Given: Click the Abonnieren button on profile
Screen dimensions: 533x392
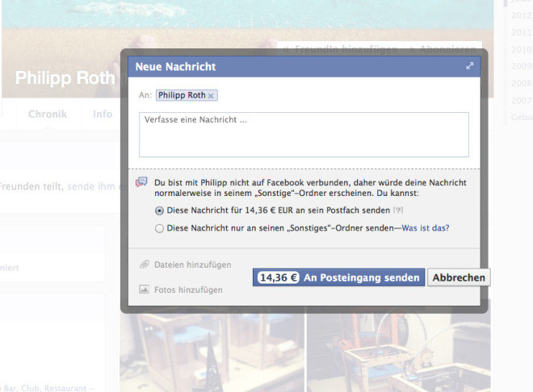Looking at the screenshot, I should [x=443, y=49].
